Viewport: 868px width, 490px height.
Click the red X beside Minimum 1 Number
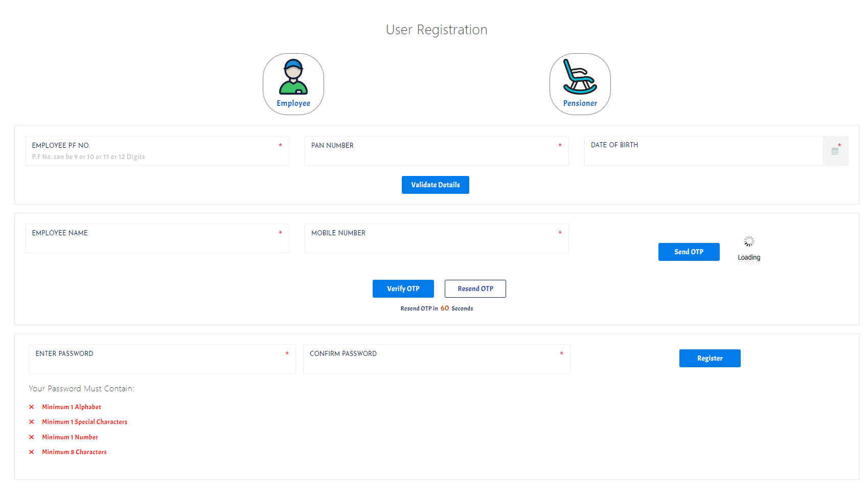coord(32,437)
